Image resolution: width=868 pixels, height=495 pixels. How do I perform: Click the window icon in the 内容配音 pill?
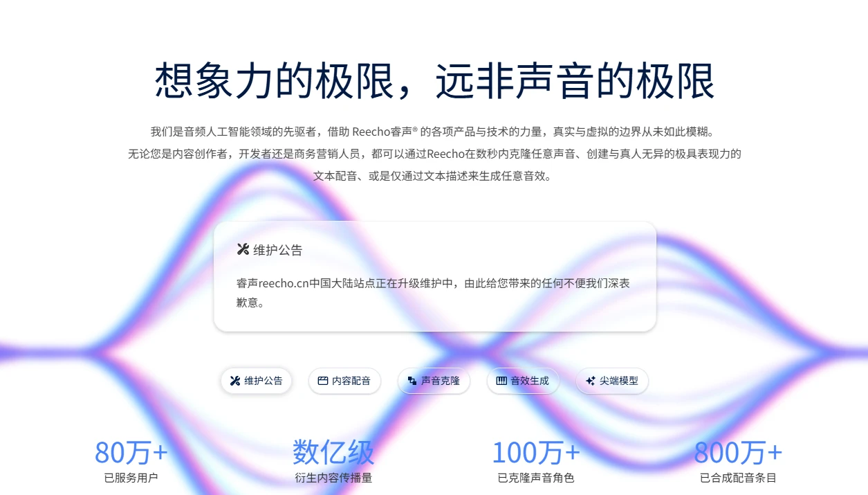pyautogui.click(x=322, y=381)
